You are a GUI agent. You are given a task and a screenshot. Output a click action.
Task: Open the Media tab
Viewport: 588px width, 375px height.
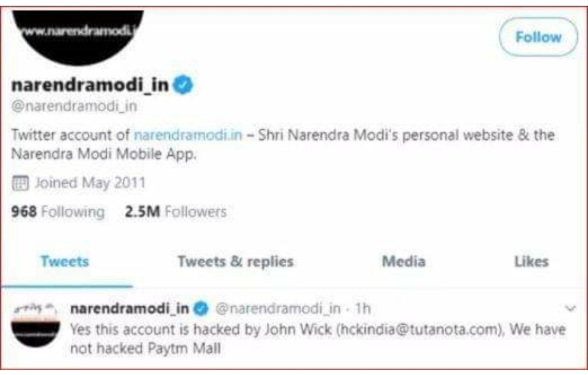403,262
